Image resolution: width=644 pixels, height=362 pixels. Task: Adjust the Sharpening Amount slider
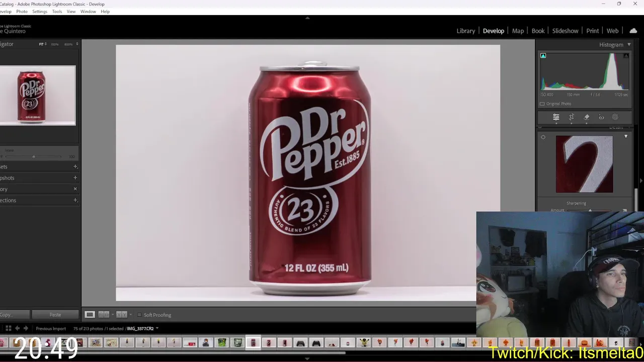(590, 211)
